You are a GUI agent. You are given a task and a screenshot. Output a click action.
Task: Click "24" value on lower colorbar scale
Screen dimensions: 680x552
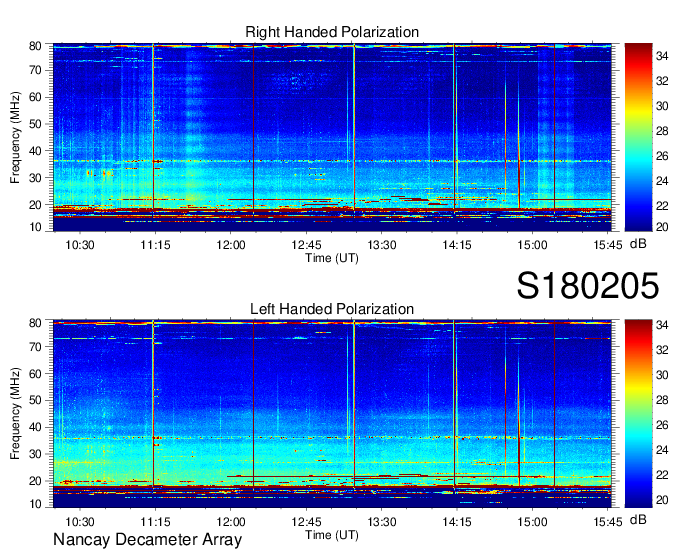point(662,450)
